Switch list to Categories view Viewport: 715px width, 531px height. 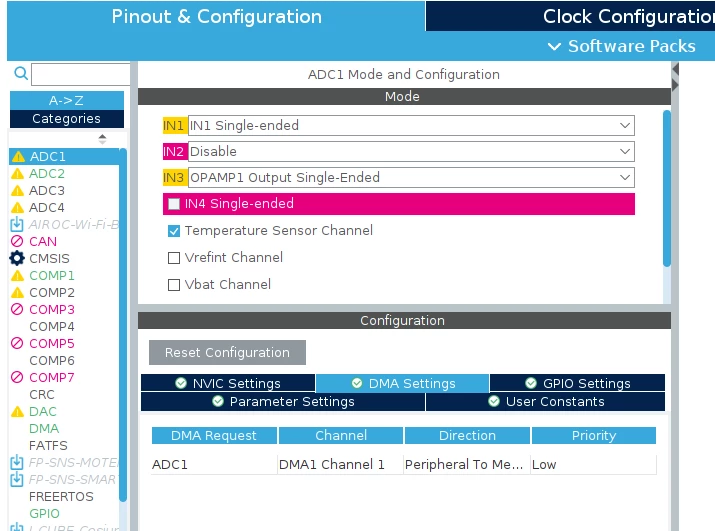click(x=67, y=119)
